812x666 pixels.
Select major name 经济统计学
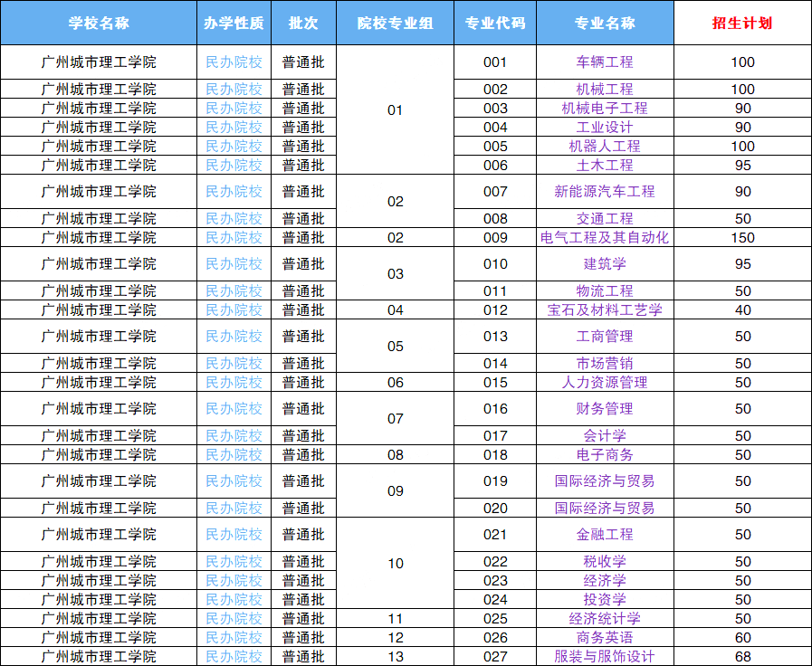coord(605,619)
